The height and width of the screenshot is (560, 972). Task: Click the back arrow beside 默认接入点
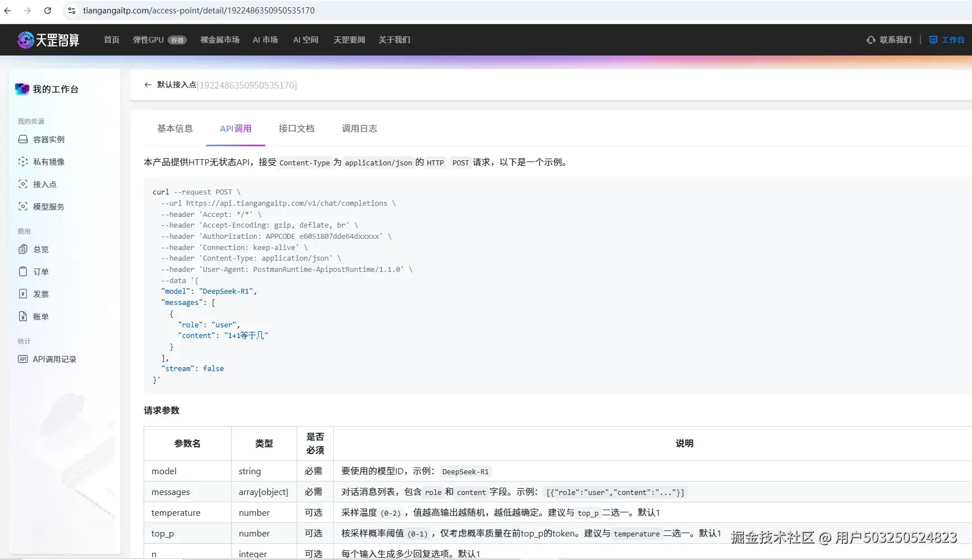click(x=148, y=85)
